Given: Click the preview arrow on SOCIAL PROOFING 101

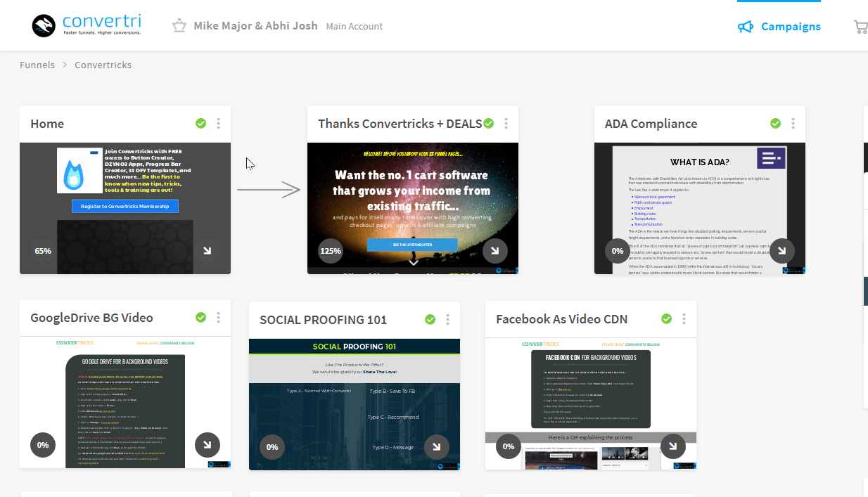Looking at the screenshot, I should pos(436,446).
